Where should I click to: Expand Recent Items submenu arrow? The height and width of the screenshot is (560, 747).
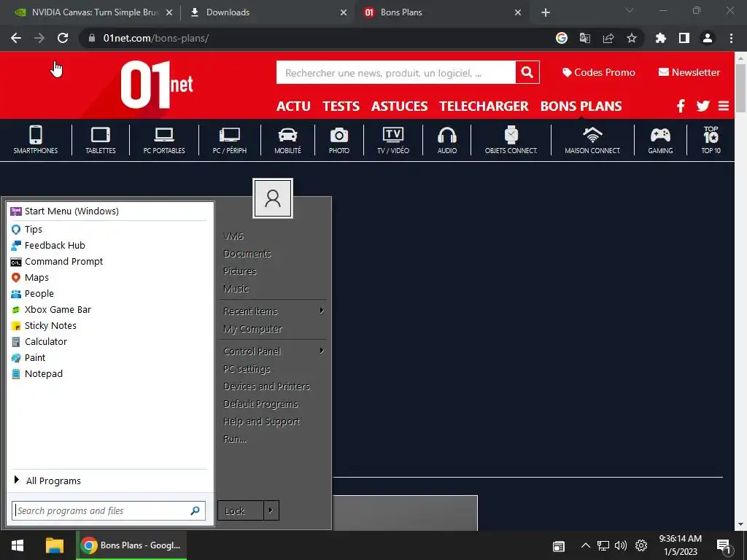[322, 311]
